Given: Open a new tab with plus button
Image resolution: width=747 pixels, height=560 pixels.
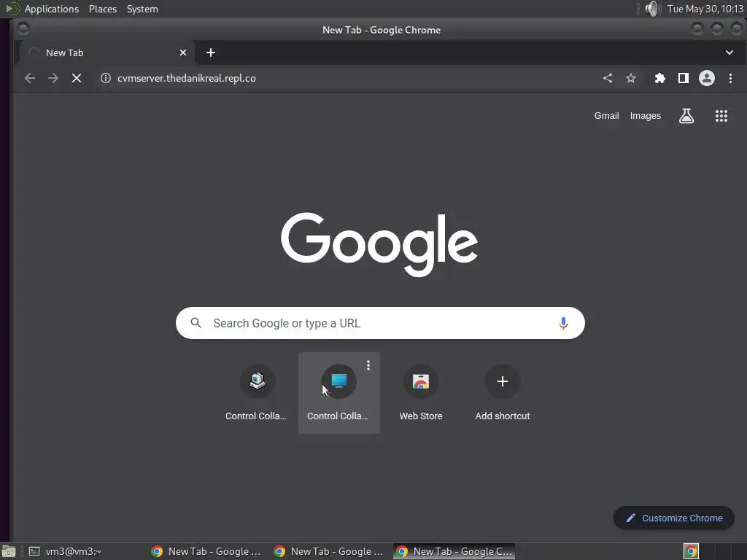Looking at the screenshot, I should tap(211, 52).
